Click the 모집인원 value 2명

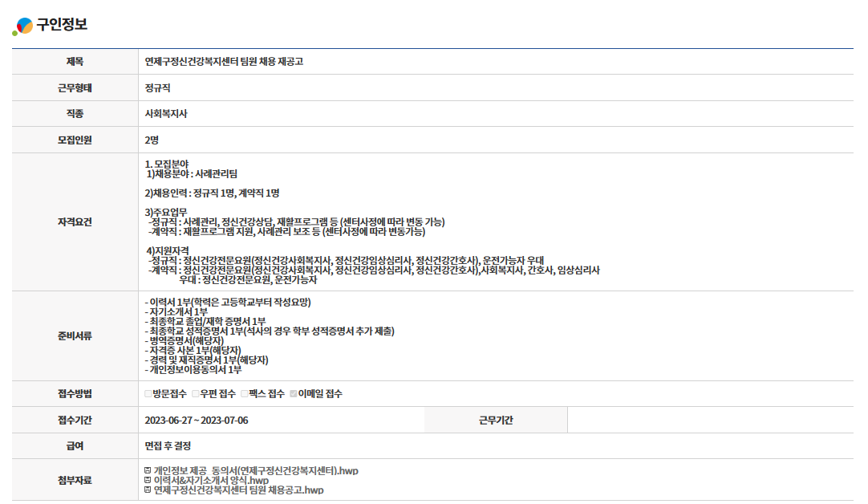click(x=152, y=140)
